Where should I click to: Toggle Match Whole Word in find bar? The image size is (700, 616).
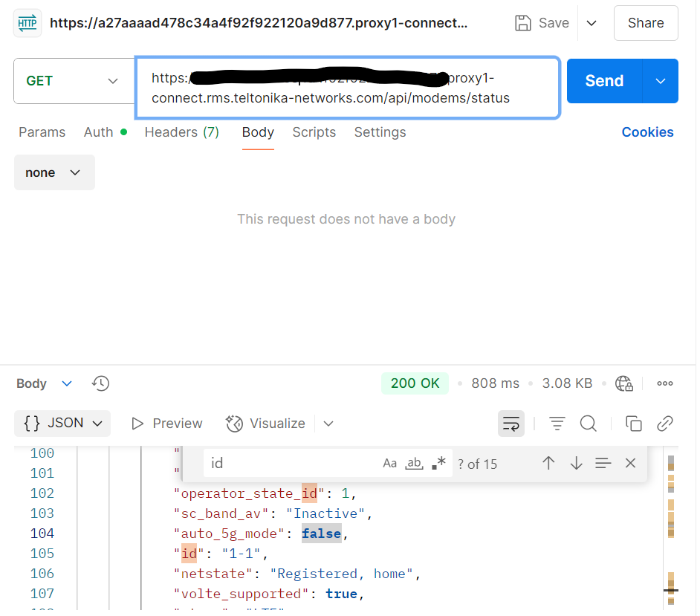414,464
